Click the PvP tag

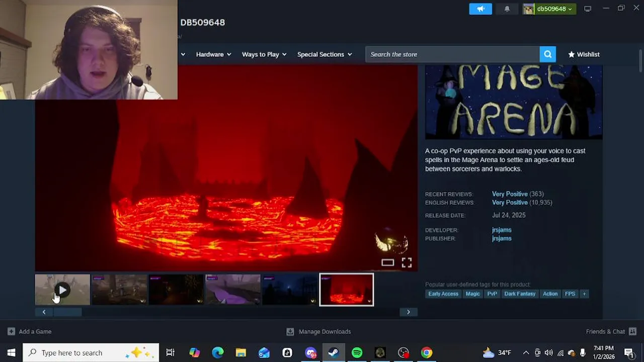(x=492, y=294)
